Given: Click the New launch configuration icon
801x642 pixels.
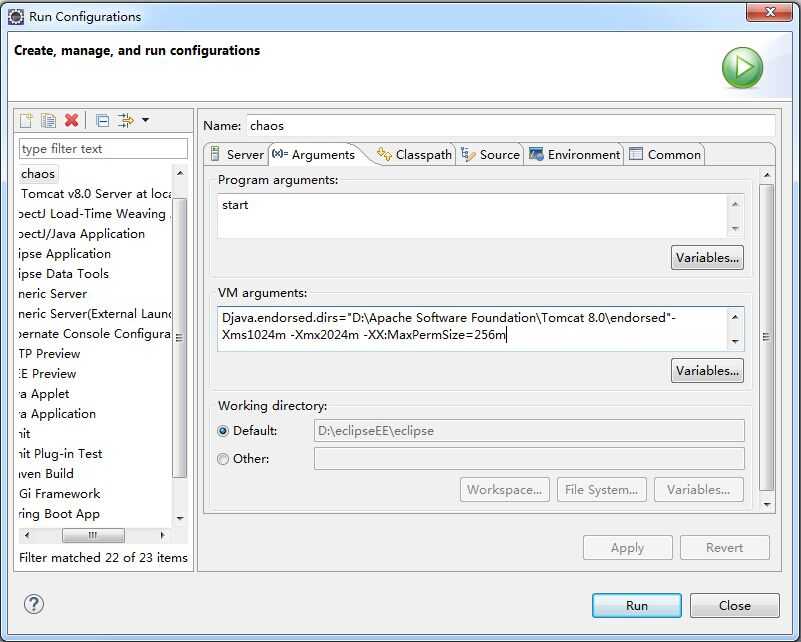Looking at the screenshot, I should [x=26, y=121].
